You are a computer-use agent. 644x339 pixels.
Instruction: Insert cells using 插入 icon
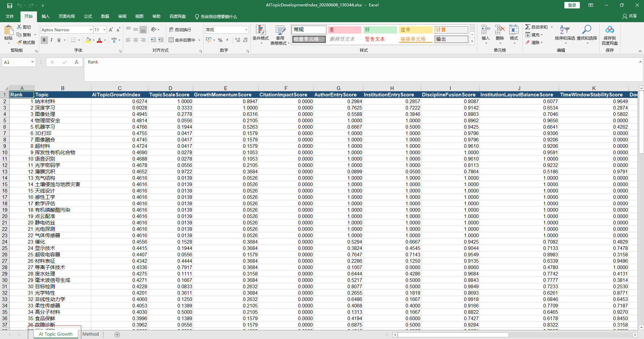click(485, 35)
